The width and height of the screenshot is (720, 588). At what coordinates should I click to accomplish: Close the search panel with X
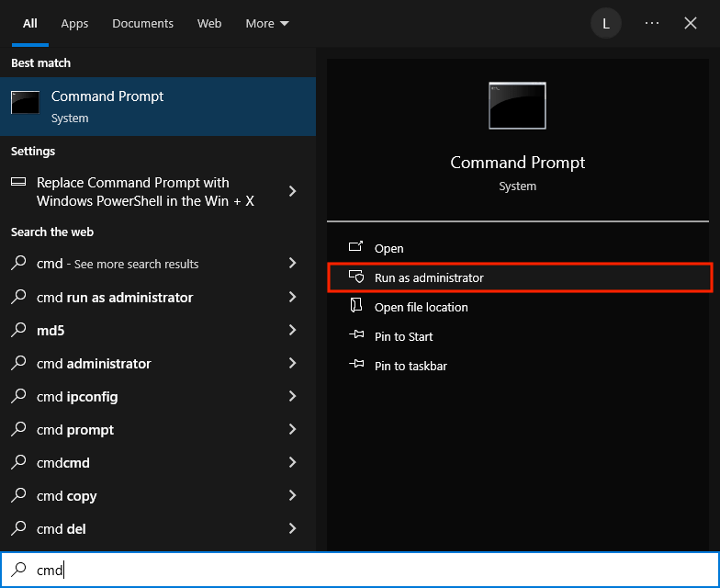point(691,23)
